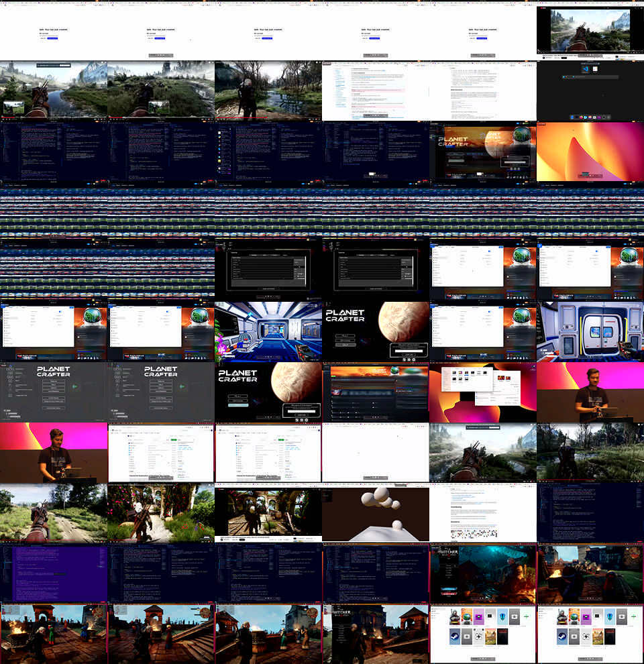This screenshot has height=664, width=644.
Task: Select the white spaceship pod door frame
Action: 590,331
